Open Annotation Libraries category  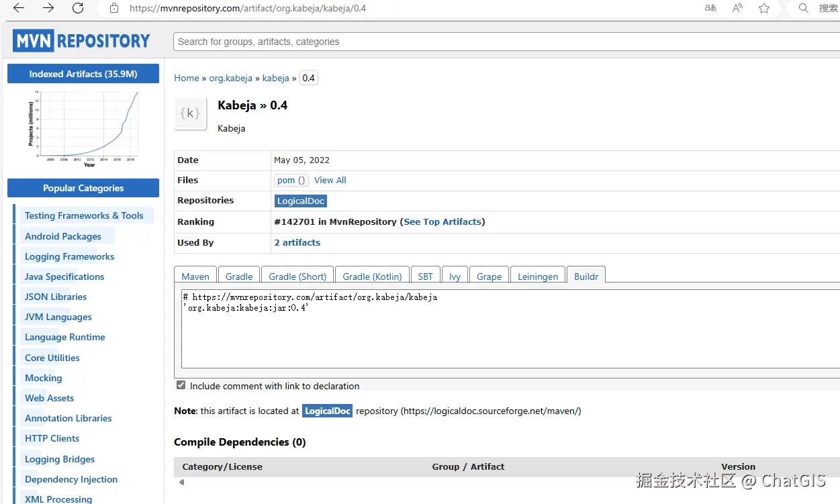68,418
